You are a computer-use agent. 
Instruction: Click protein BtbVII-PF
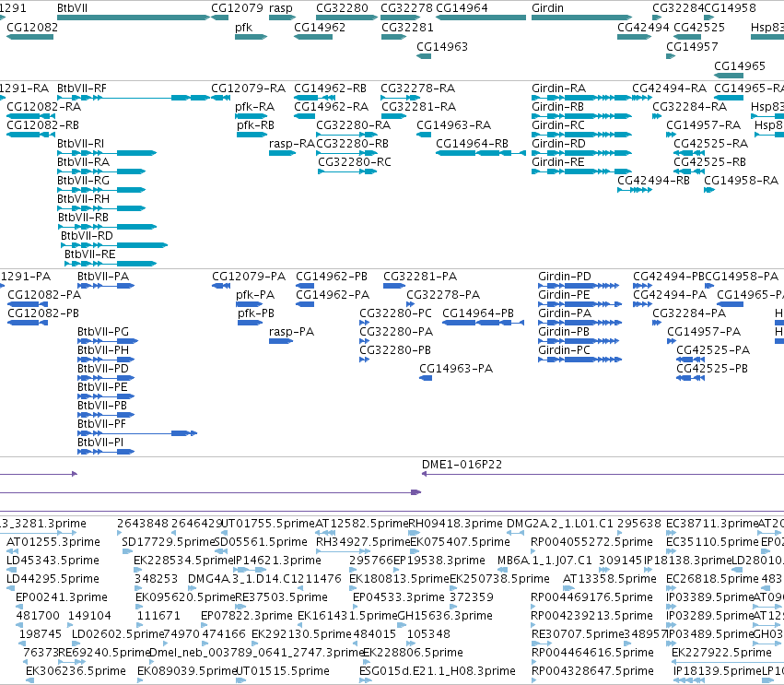[101, 424]
